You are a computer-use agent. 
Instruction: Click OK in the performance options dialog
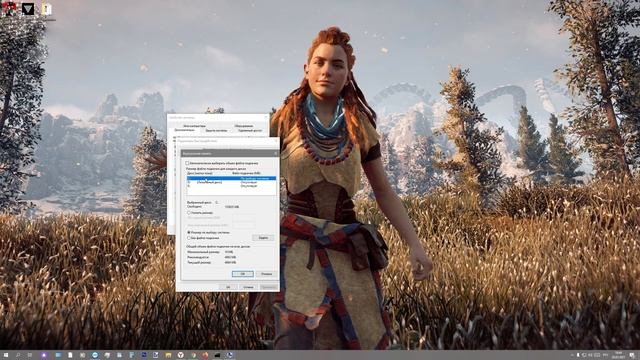click(x=228, y=287)
